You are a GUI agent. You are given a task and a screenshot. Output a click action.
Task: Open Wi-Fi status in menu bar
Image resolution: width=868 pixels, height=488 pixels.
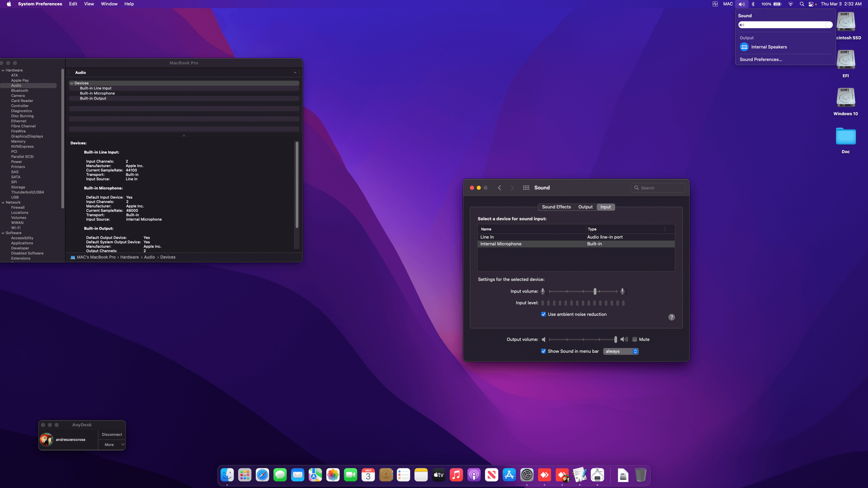click(791, 4)
